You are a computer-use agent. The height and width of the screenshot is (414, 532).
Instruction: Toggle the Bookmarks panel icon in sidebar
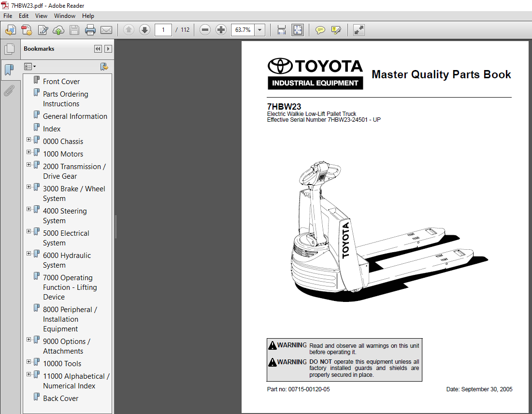click(x=9, y=70)
